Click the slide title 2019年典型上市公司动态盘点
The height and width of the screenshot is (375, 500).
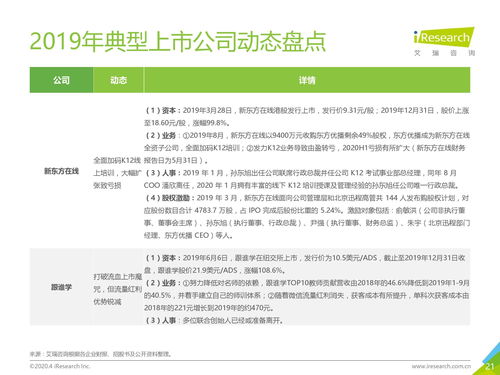pos(178,42)
